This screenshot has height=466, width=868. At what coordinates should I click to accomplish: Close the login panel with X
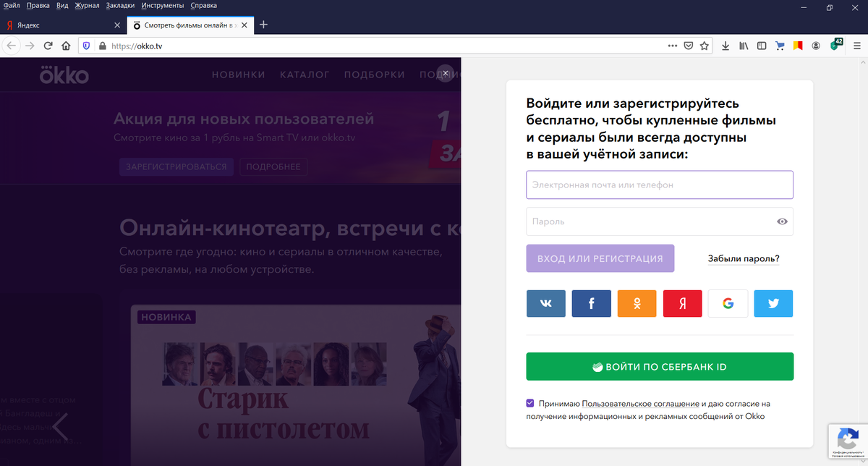(446, 72)
